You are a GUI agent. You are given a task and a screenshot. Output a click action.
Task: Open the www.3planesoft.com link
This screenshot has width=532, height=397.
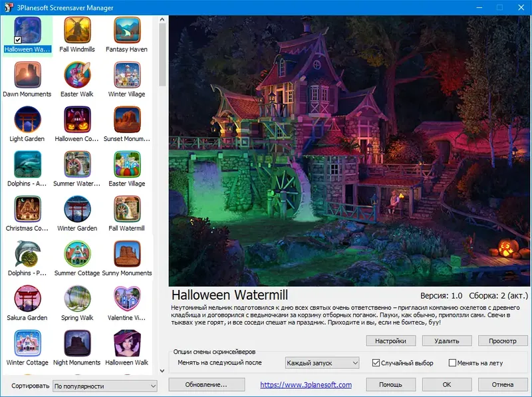pos(306,385)
